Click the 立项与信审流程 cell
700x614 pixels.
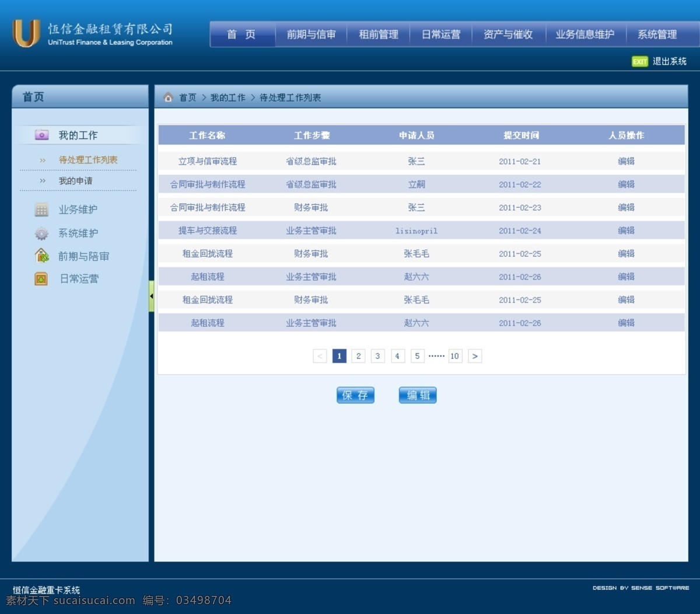[x=208, y=161]
